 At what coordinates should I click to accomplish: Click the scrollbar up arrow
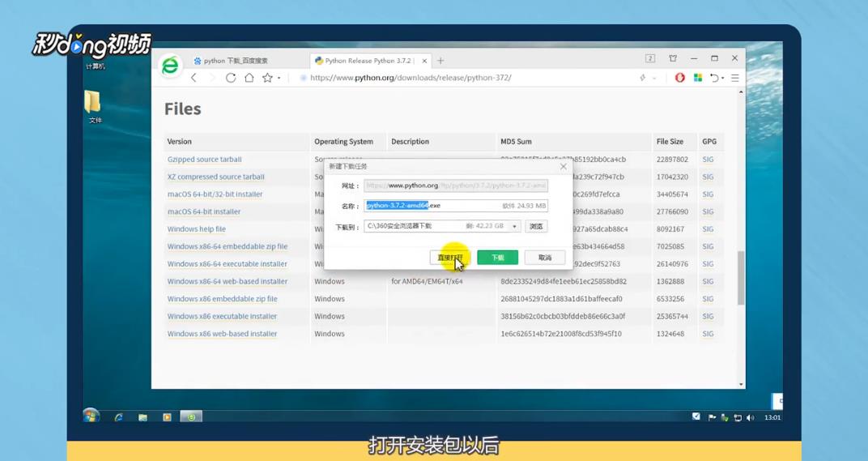(741, 92)
